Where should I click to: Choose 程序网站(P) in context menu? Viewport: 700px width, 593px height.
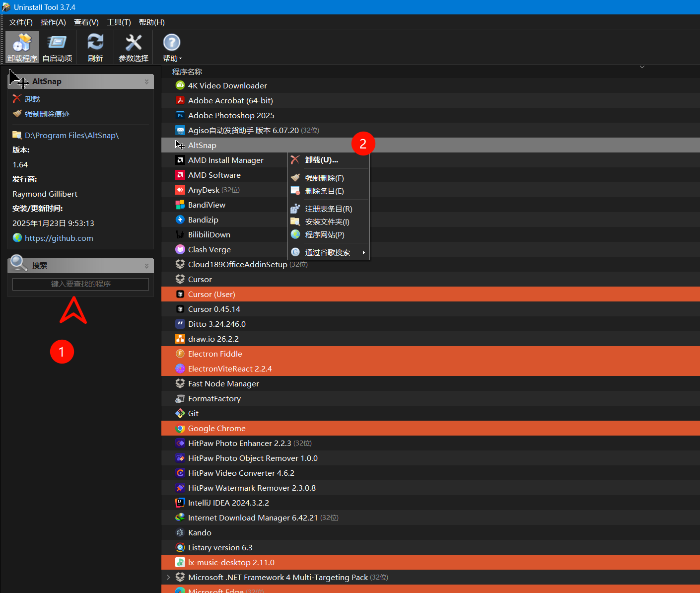(x=329, y=234)
